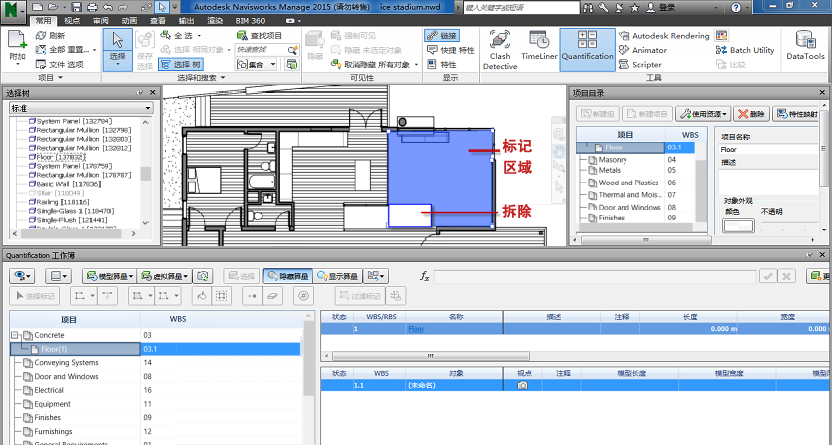Click the eraser icon in markup toolbar
Viewport: 832px width, 445px height.
click(x=272, y=296)
